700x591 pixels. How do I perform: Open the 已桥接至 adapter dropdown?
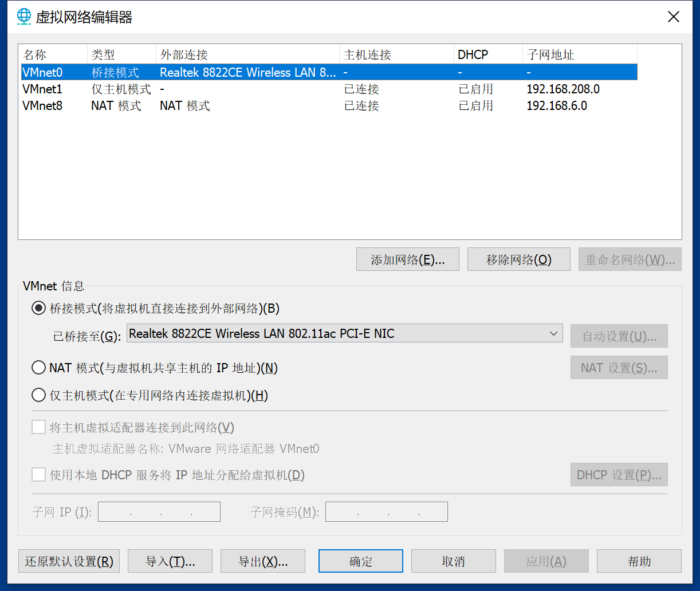(x=344, y=333)
